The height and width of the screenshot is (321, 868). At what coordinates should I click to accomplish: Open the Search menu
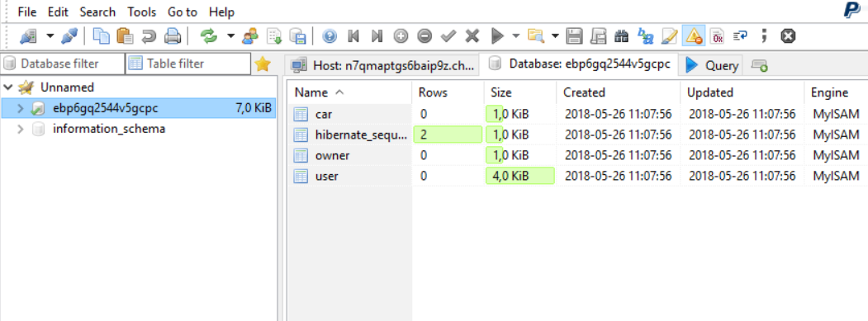click(97, 12)
